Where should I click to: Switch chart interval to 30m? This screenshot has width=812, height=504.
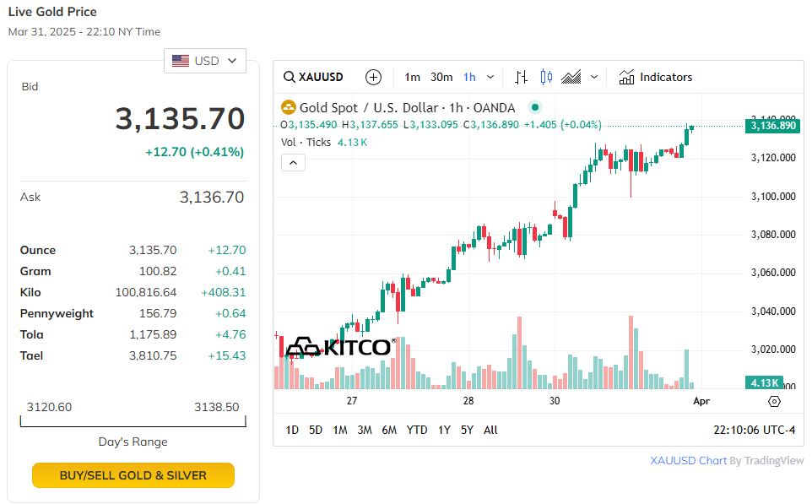[441, 78]
